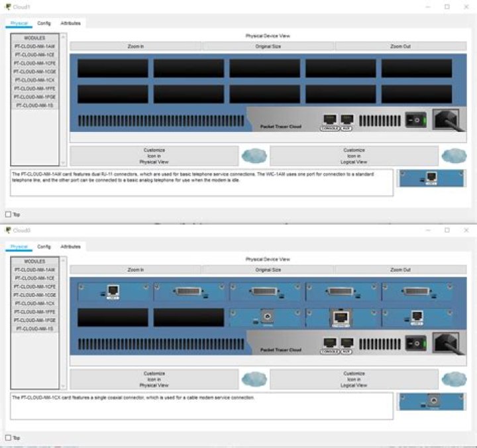Select PT-CLOUD-NM-1S module in Cloud1 list
The image size is (477, 448).
(x=34, y=105)
